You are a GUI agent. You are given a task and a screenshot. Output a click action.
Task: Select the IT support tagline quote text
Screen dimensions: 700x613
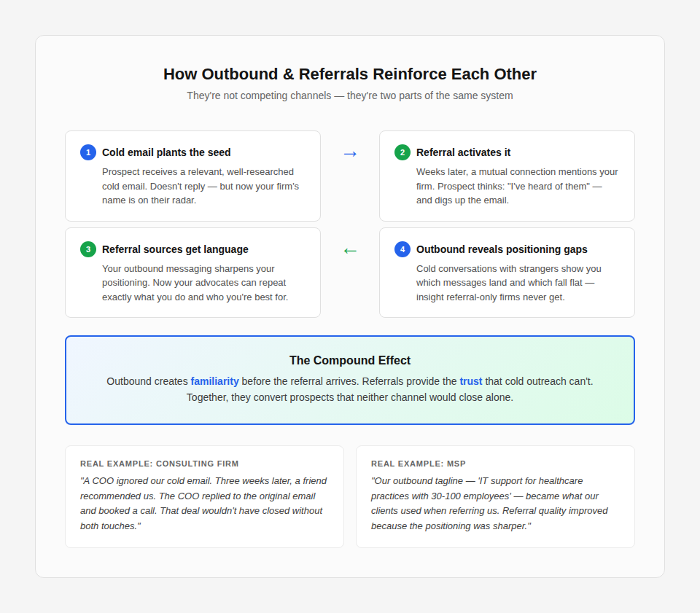tap(489, 503)
